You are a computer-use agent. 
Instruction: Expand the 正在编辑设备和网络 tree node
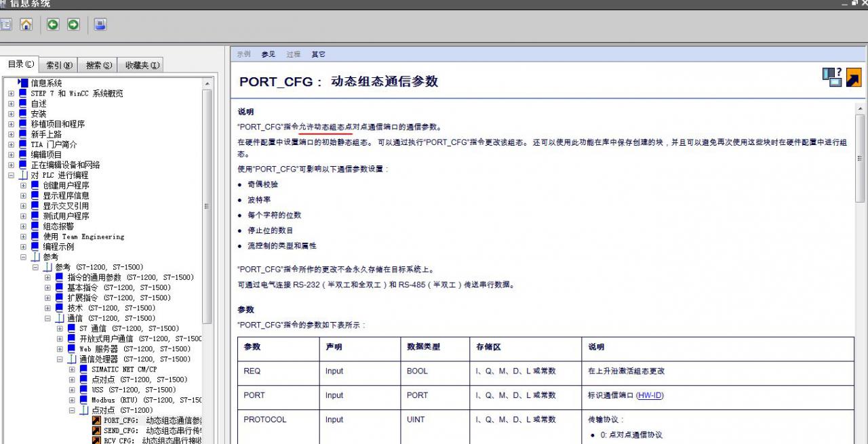11,165
